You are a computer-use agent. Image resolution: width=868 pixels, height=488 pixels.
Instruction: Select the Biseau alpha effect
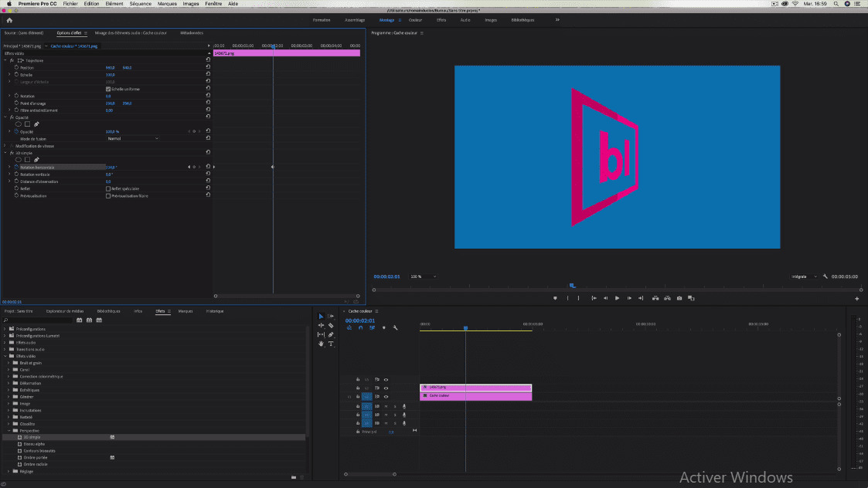click(x=34, y=444)
